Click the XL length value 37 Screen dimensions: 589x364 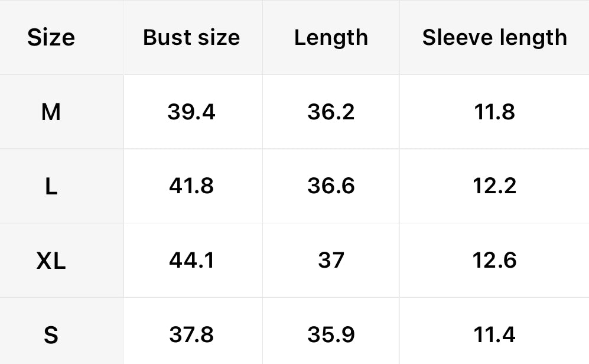coord(331,261)
